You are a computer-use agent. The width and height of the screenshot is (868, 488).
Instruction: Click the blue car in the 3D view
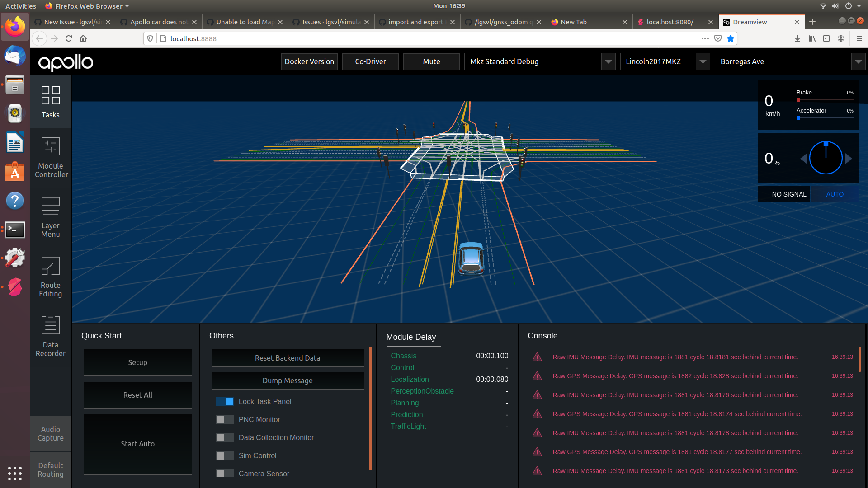pos(471,258)
